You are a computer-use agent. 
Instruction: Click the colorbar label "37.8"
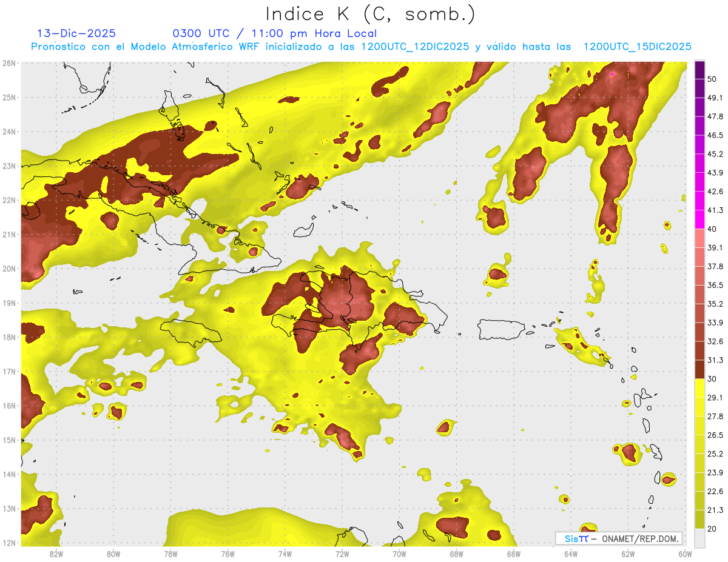[x=715, y=266]
